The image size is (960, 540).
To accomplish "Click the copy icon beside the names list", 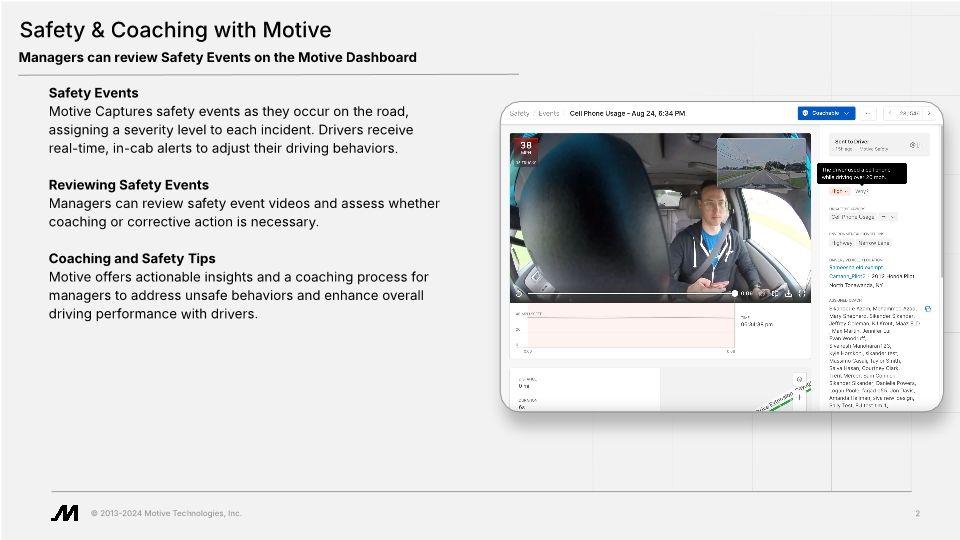I will coord(928,309).
